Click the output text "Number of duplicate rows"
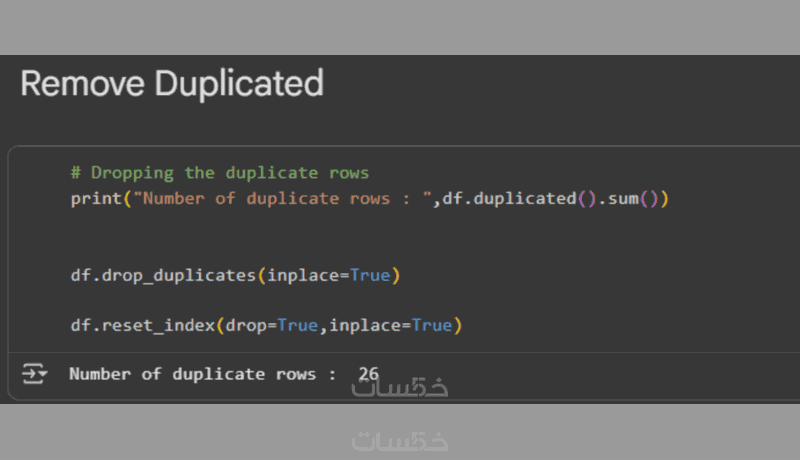This screenshot has height=460, width=800. (x=196, y=374)
